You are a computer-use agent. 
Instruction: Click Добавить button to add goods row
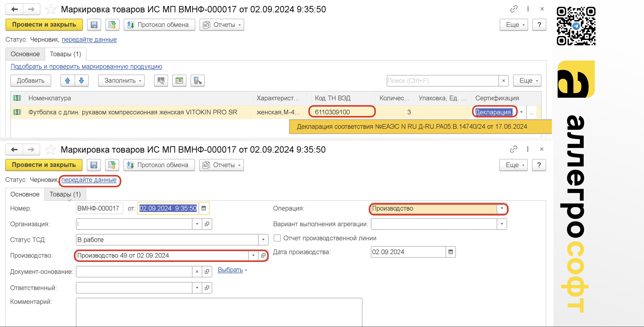pyautogui.click(x=31, y=81)
